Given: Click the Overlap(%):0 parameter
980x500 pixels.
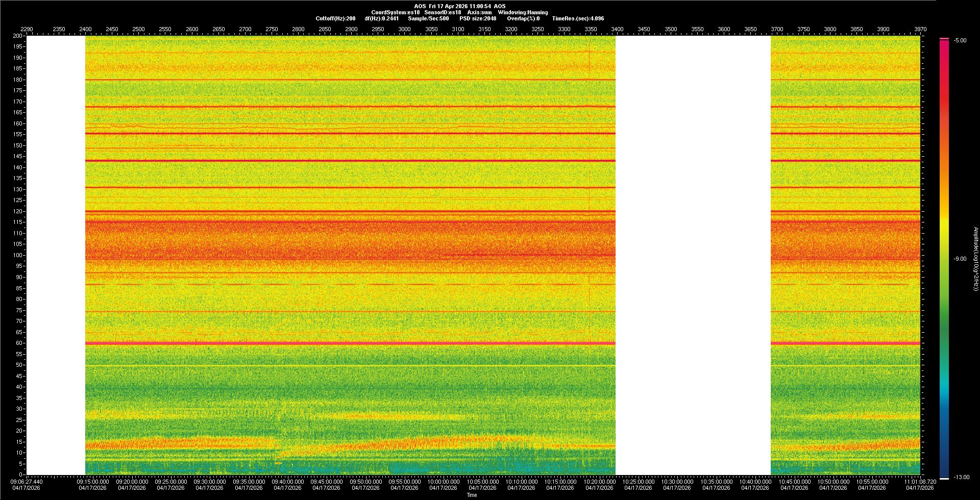Looking at the screenshot, I should tap(523, 18).
